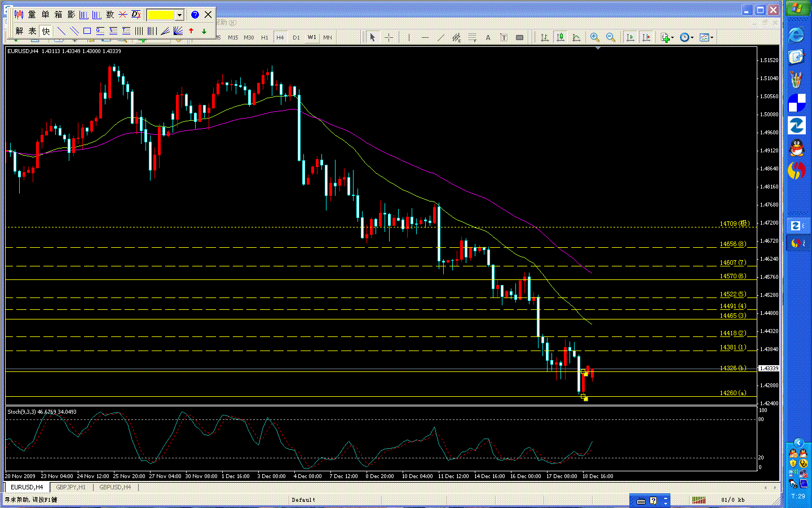This screenshot has height=508, width=812.
Task: Click the 表 toggle in the floating toolbar
Action: click(33, 31)
